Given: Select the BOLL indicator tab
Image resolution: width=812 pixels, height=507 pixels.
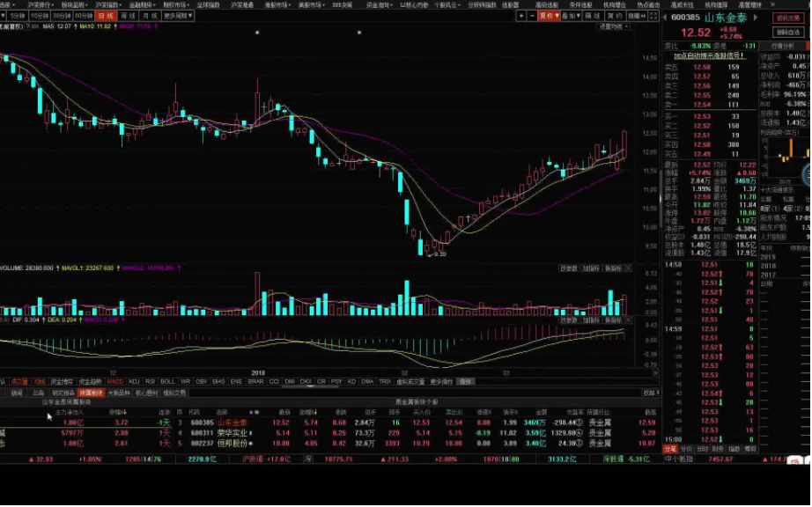Looking at the screenshot, I should click(x=168, y=382).
